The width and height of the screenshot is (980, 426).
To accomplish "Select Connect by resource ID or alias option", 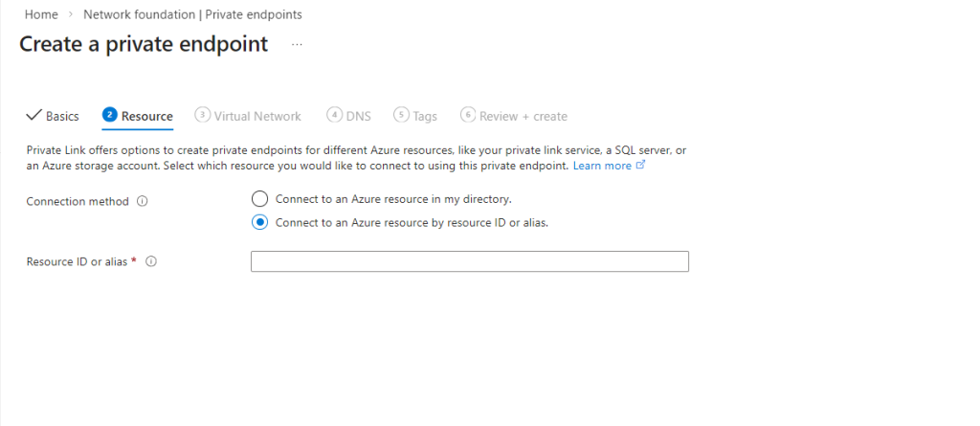I will pos(259,222).
